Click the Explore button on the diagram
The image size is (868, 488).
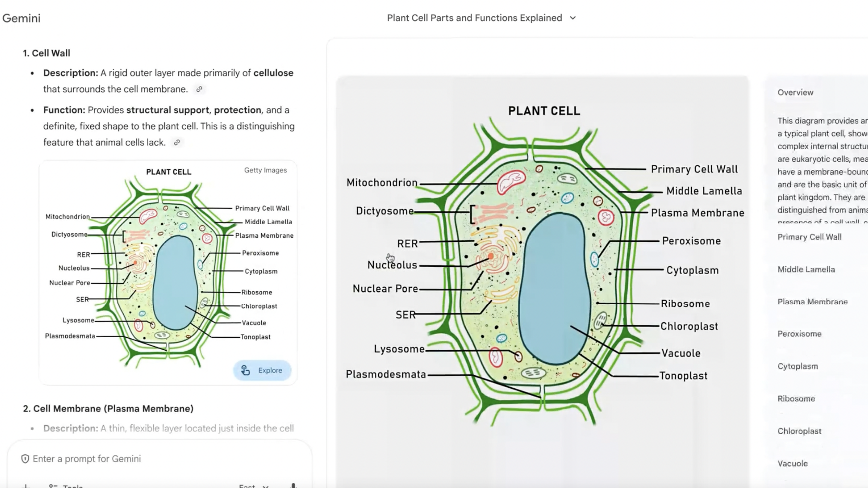(262, 370)
